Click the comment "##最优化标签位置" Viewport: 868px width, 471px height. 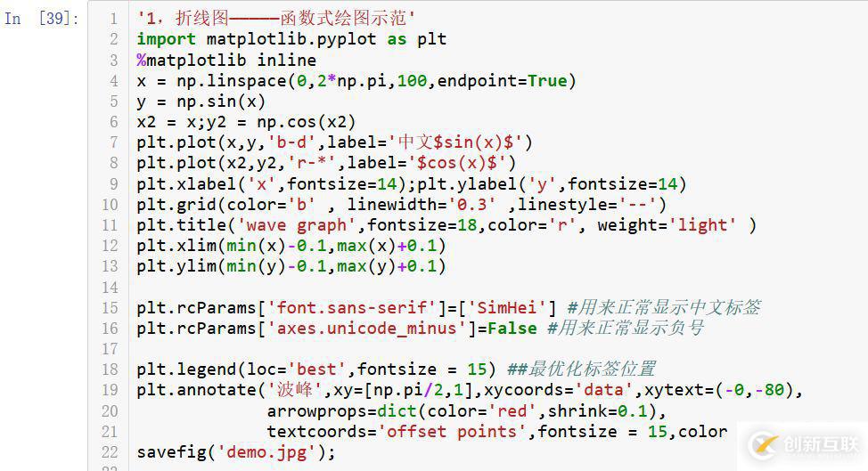(581, 369)
